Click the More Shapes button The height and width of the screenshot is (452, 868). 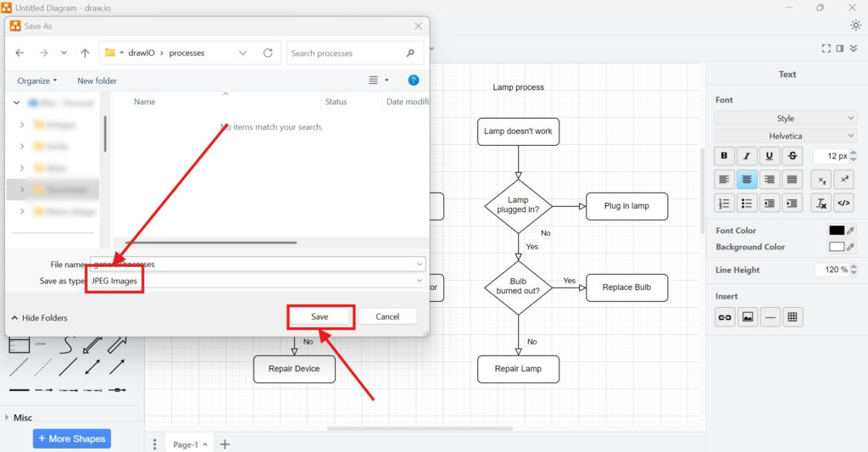click(71, 438)
